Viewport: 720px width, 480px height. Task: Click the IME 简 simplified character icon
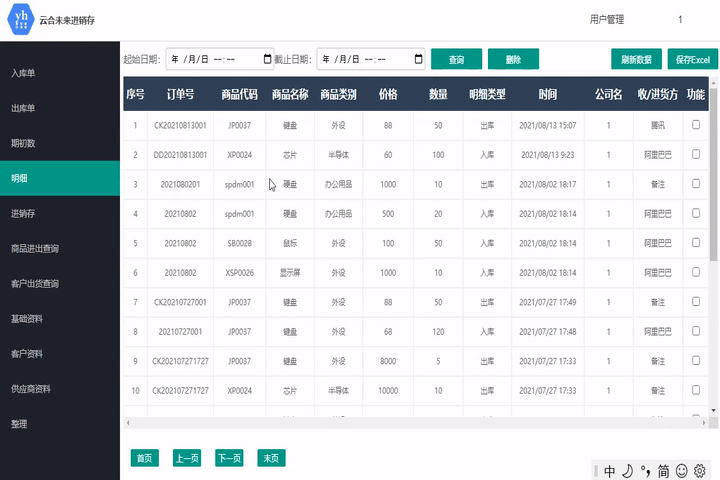tap(663, 470)
